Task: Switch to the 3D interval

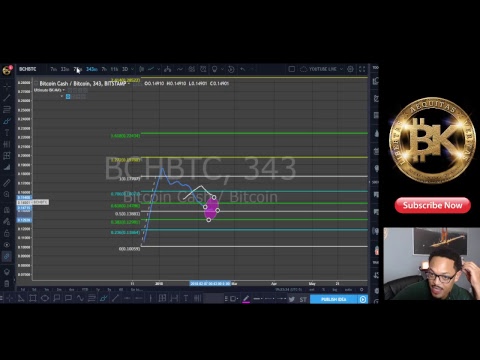Action: (125, 69)
